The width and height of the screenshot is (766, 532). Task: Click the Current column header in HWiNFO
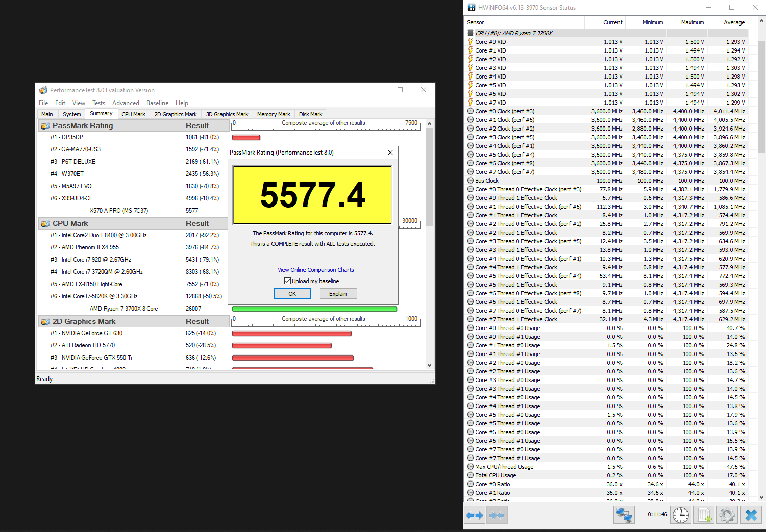point(605,22)
